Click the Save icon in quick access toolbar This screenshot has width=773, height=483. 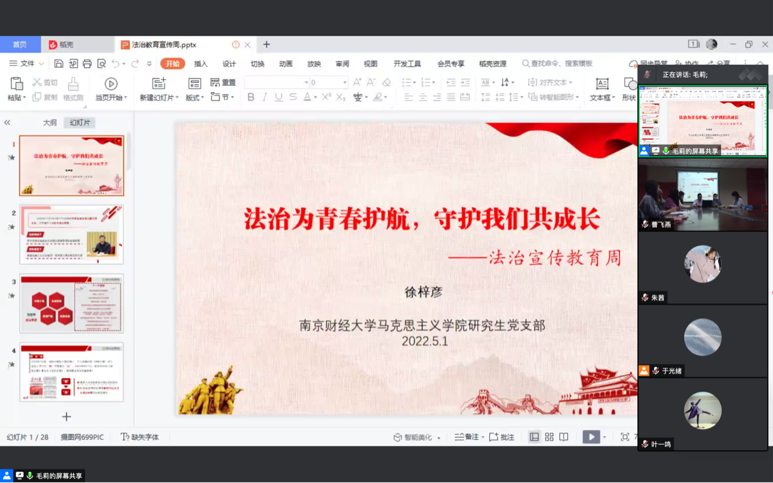tap(59, 64)
